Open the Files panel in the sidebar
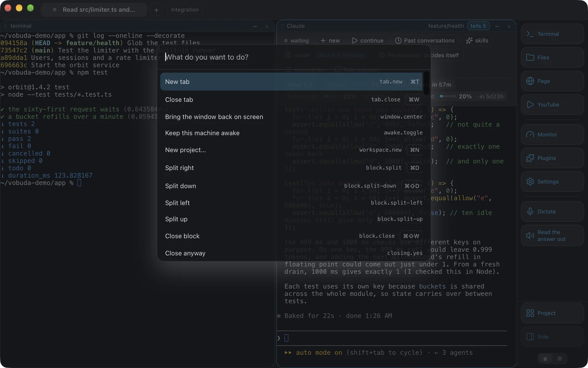The width and height of the screenshot is (588, 368). tap(552, 57)
